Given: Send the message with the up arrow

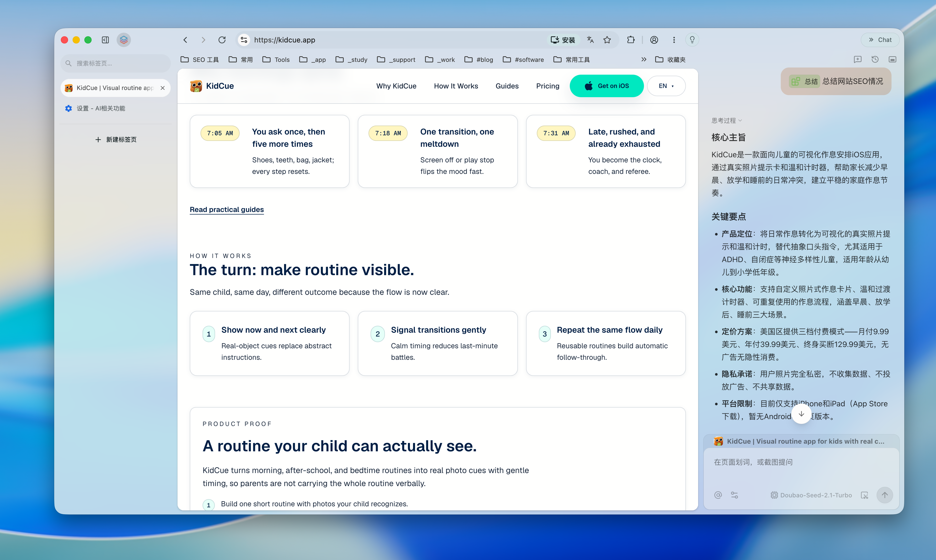Looking at the screenshot, I should tap(884, 495).
